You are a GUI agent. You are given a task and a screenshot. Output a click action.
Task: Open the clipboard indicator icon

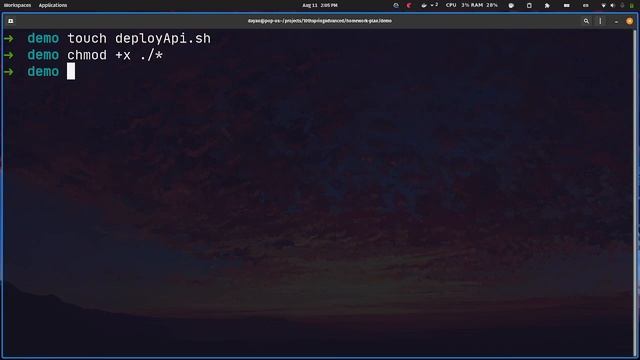click(x=529, y=5)
